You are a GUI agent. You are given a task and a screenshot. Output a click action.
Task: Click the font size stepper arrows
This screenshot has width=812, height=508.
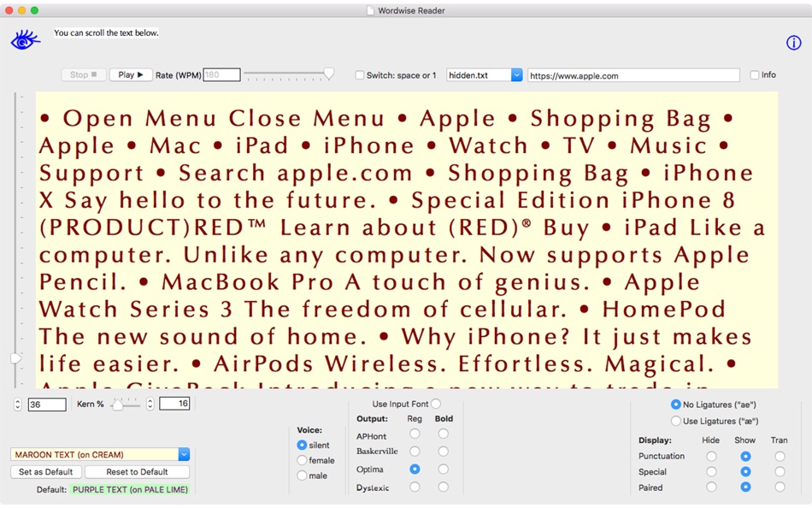(18, 405)
